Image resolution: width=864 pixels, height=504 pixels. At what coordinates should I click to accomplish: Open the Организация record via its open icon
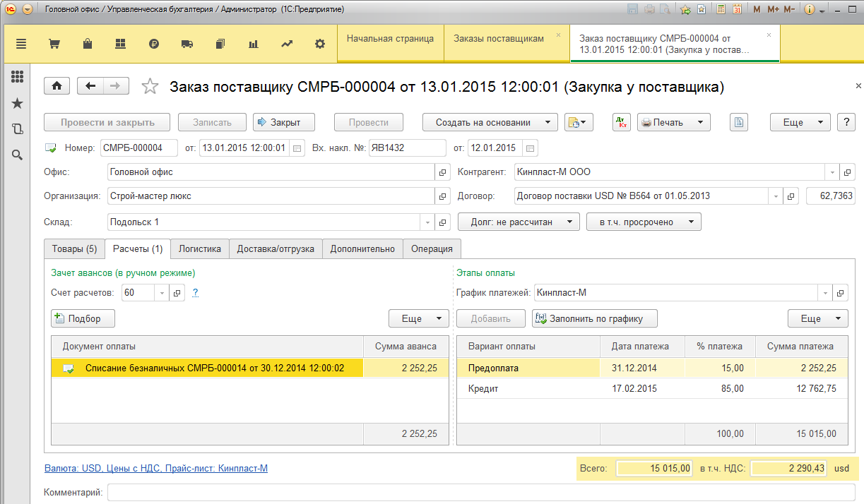tap(443, 196)
